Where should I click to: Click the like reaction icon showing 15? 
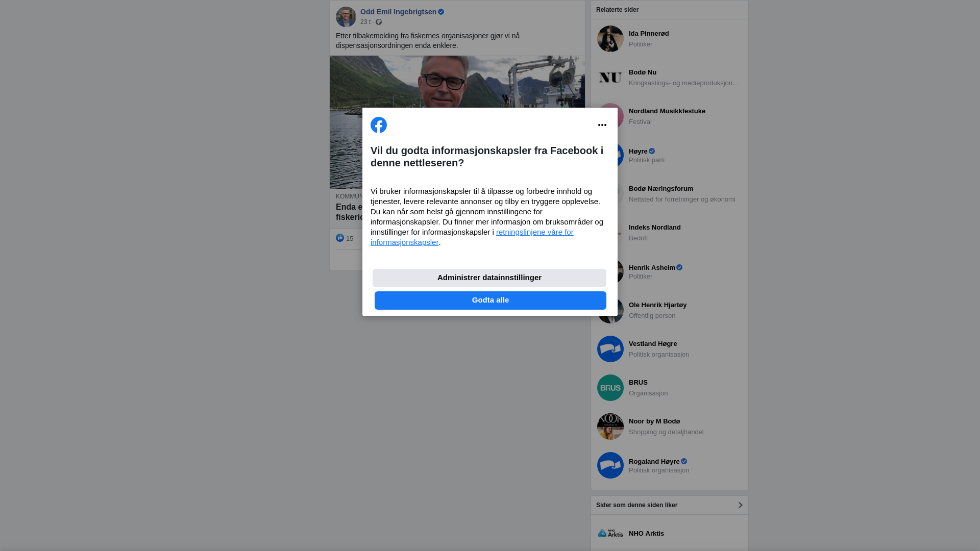pyautogui.click(x=340, y=238)
